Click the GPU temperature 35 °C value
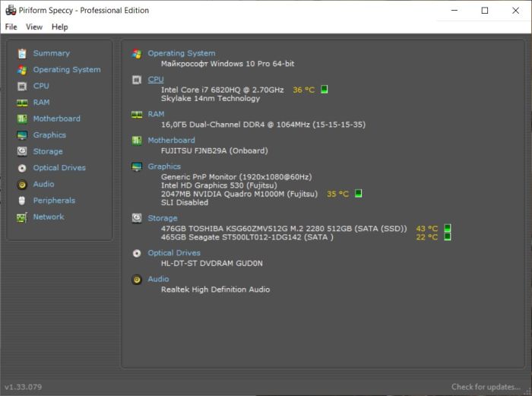 pos(337,194)
